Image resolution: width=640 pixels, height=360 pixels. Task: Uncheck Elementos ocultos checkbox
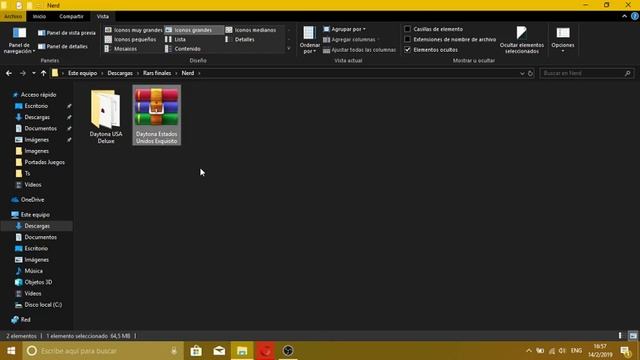pyautogui.click(x=407, y=49)
